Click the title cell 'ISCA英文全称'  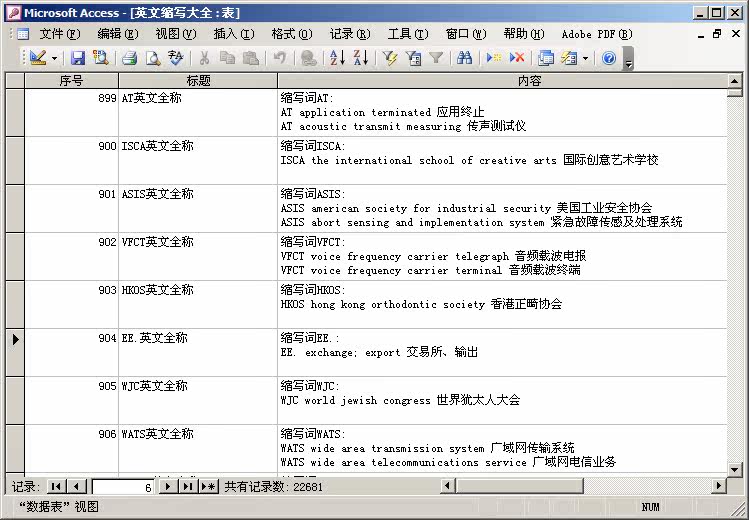point(198,160)
